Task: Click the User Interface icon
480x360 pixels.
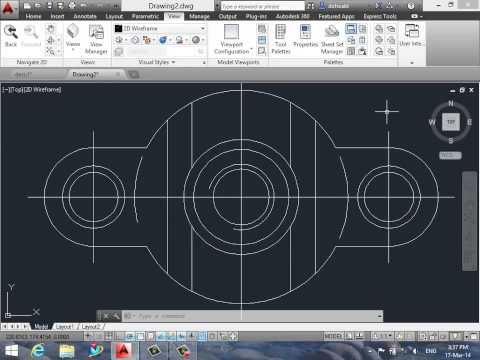Action: tap(412, 35)
